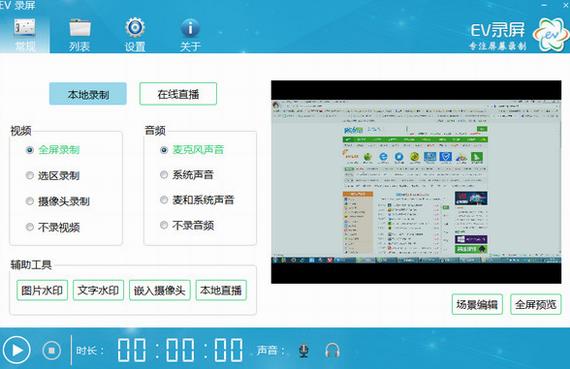The height and width of the screenshot is (369, 570).
Task: Open the 列表 folder list icon
Action: (80, 28)
